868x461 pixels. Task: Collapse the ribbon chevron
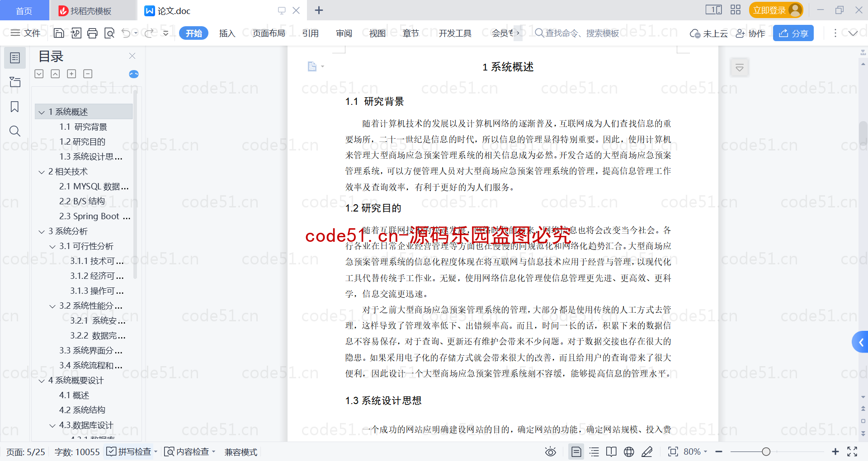(x=853, y=33)
